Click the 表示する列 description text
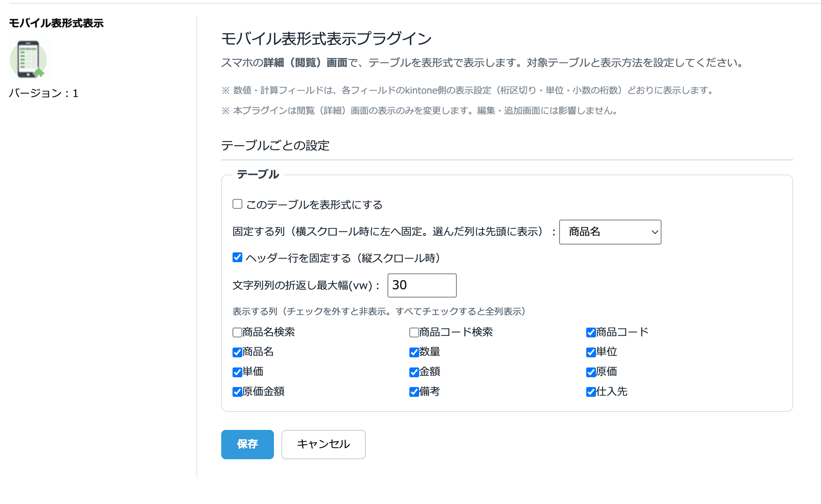The height and width of the screenshot is (504, 821). (x=379, y=311)
